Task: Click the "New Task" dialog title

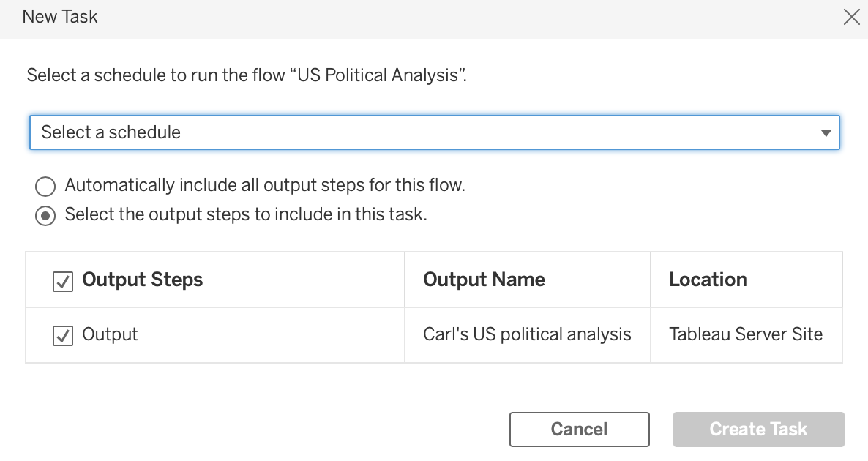Action: (x=60, y=17)
